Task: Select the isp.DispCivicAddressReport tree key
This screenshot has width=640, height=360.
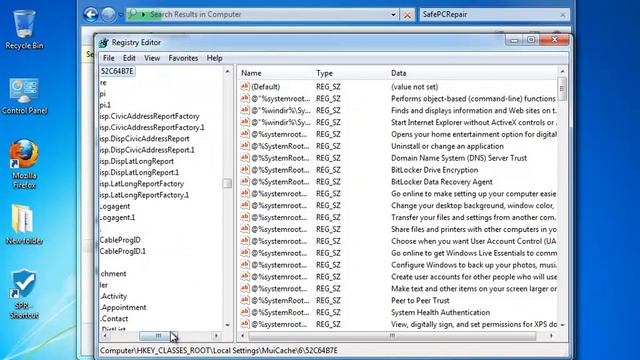Action: coord(144,139)
